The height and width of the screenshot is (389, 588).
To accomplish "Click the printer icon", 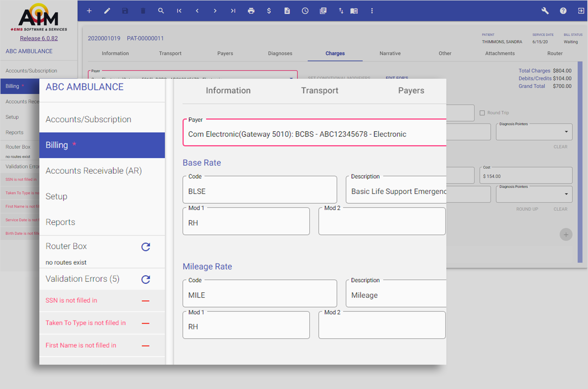I will 251,11.
